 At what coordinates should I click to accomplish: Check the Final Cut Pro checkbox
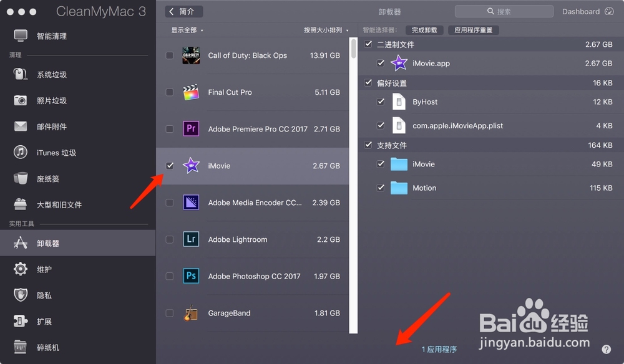click(x=170, y=92)
